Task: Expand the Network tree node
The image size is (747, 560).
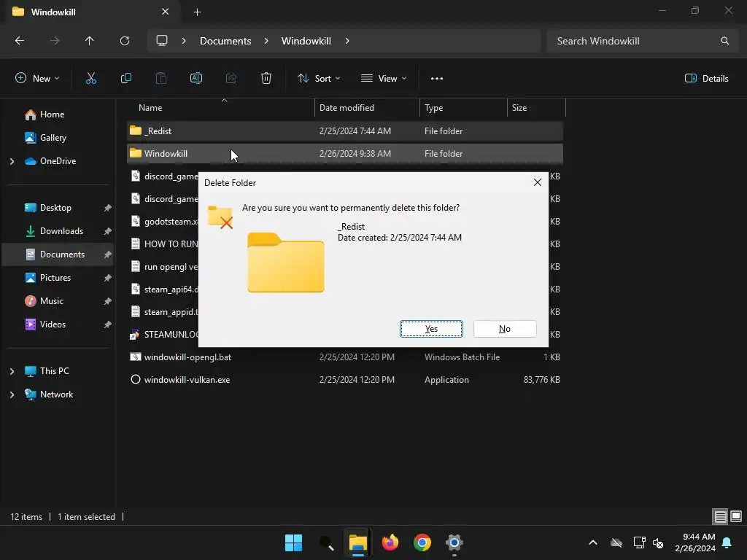Action: click(x=12, y=394)
